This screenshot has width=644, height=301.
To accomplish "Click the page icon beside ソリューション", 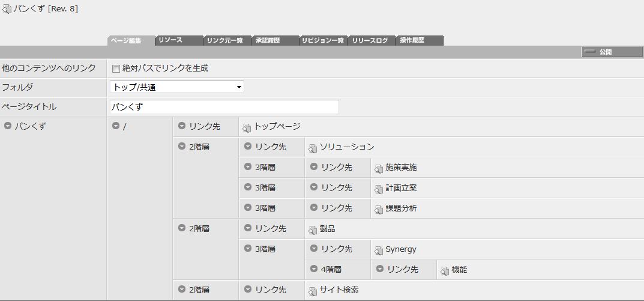I will [313, 148].
